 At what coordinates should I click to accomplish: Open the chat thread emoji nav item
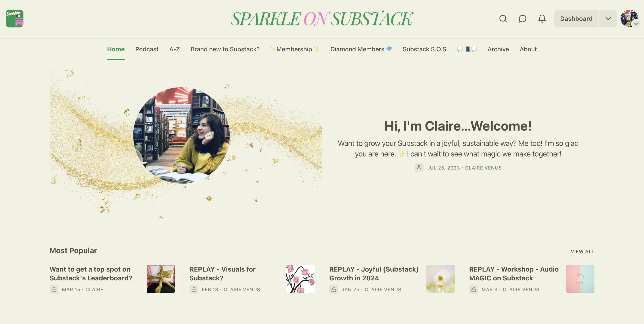[x=467, y=49]
